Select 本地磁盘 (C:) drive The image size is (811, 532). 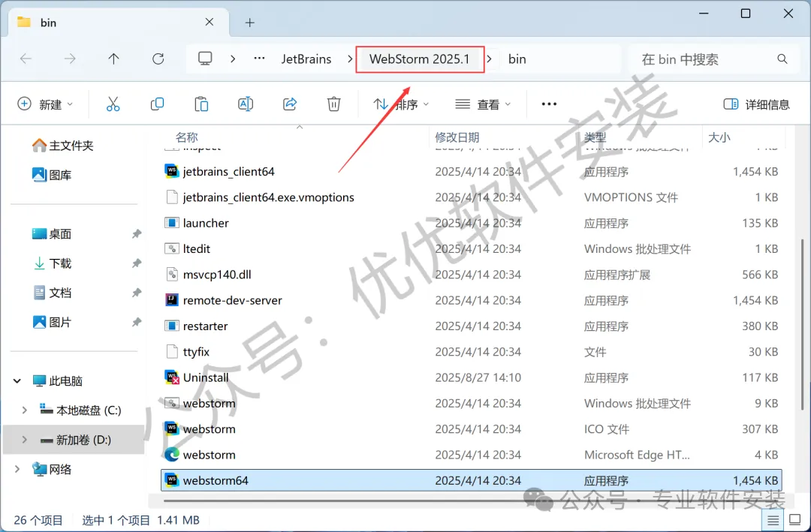pos(80,410)
